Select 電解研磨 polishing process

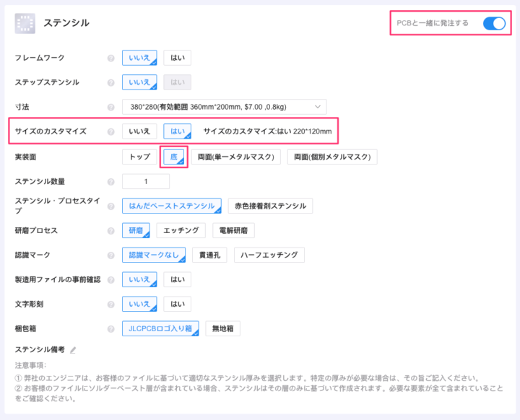tap(233, 231)
